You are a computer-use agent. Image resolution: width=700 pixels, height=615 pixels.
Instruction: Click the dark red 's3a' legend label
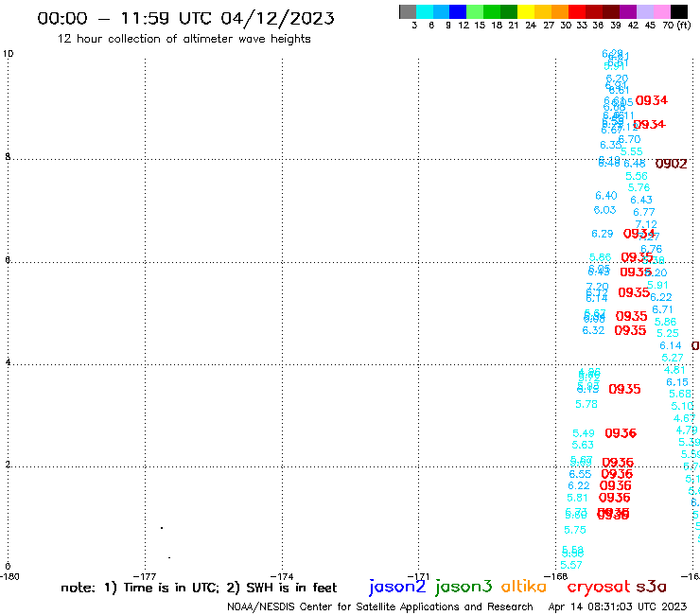(651, 587)
